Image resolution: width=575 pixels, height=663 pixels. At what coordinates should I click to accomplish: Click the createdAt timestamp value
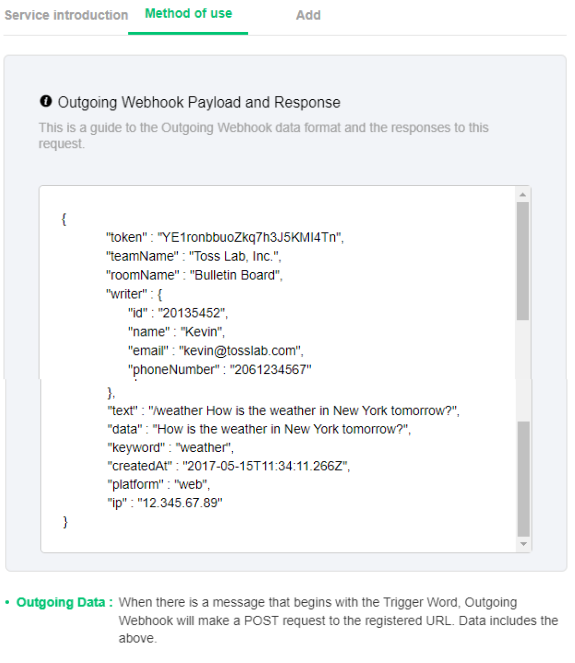tap(265, 466)
